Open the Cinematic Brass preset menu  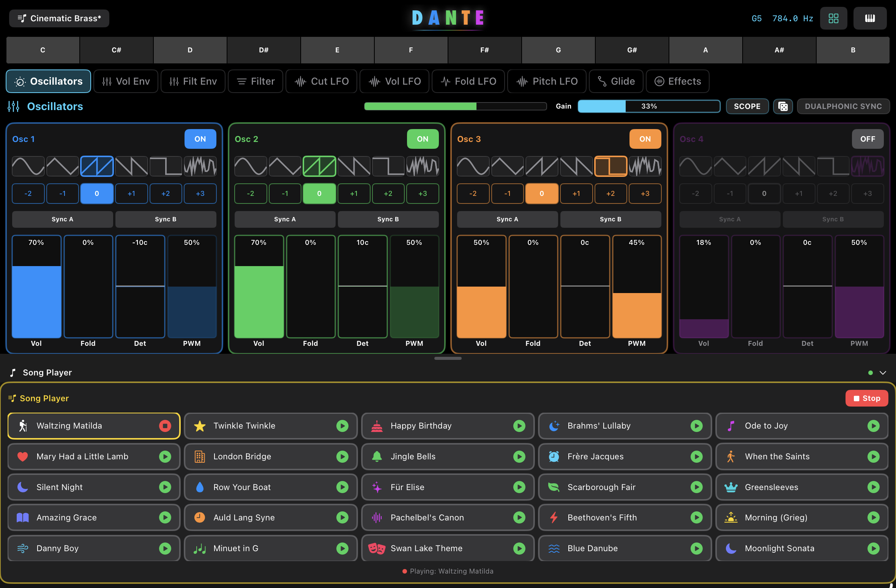(59, 18)
